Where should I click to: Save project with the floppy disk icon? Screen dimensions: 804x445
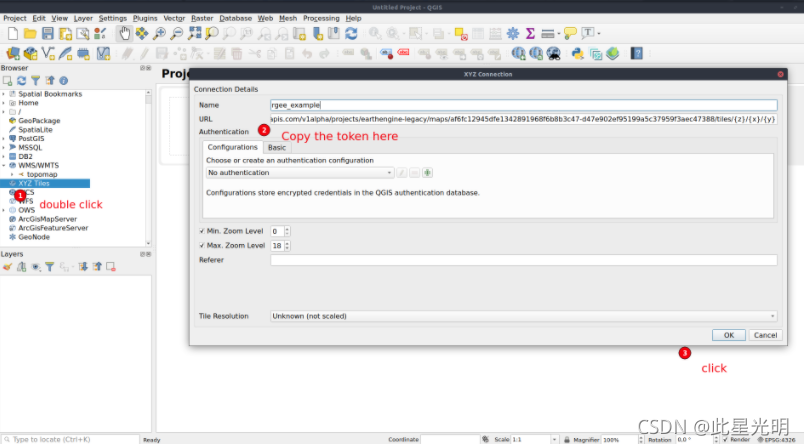tap(48, 34)
